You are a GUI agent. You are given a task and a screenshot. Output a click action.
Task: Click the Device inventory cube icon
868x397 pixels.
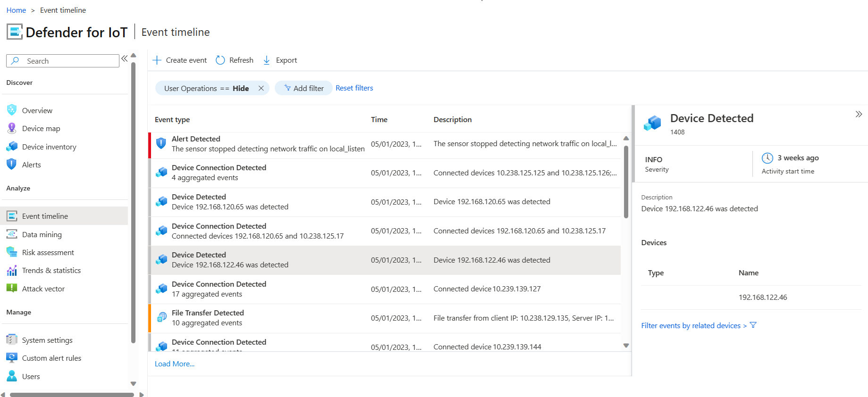12,147
